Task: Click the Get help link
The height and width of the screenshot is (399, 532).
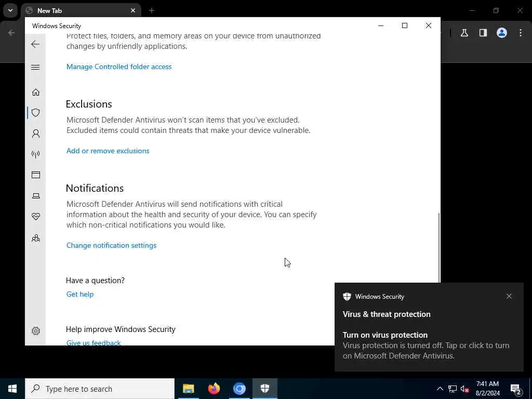Action: [79, 294]
